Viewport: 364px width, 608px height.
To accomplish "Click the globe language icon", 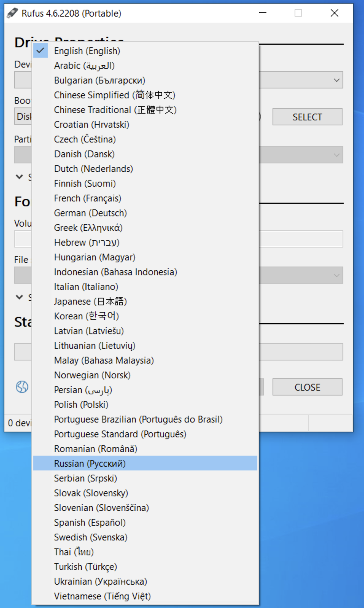I will [22, 387].
